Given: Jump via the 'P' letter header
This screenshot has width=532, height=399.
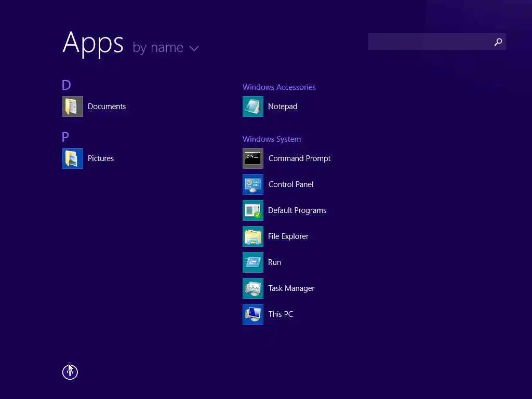Looking at the screenshot, I should pos(65,137).
